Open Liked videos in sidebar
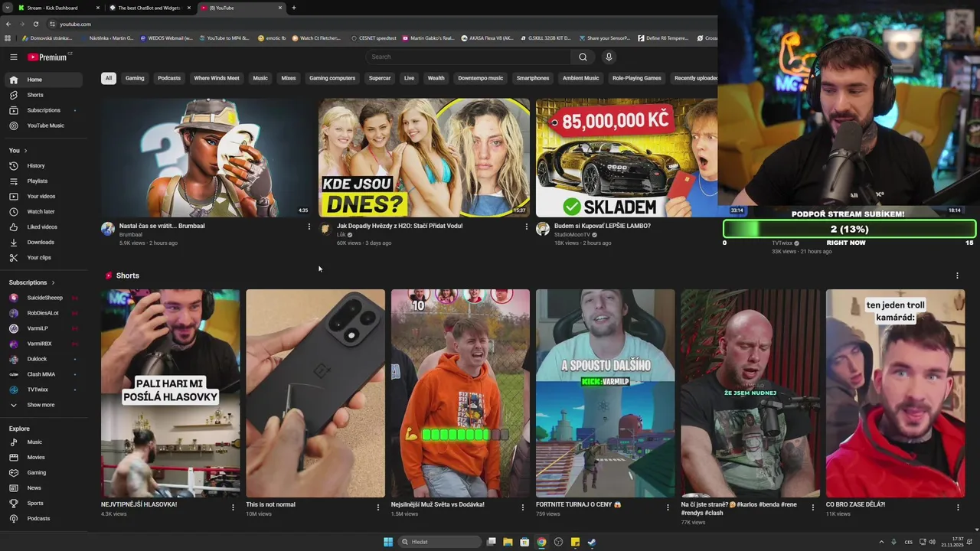980x551 pixels. [x=42, y=227]
